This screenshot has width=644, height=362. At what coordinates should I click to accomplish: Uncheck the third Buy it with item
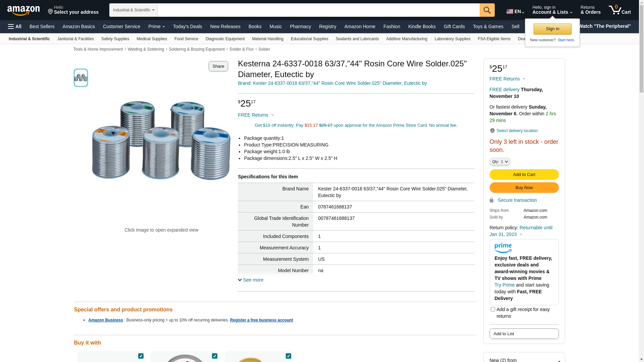288,356
